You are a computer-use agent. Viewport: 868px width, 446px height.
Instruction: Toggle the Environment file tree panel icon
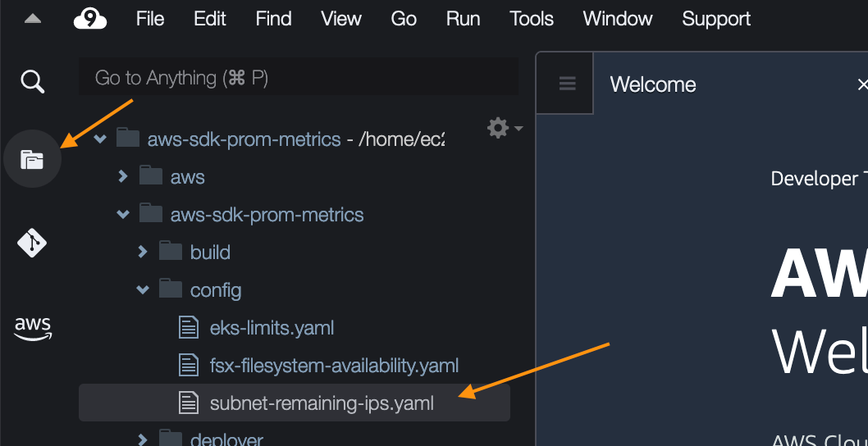click(x=32, y=159)
